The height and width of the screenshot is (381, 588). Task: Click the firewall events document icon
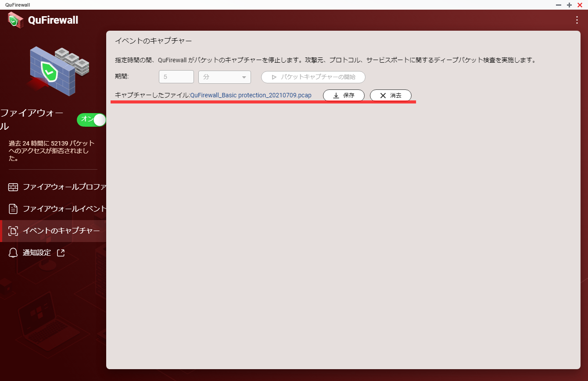(13, 209)
